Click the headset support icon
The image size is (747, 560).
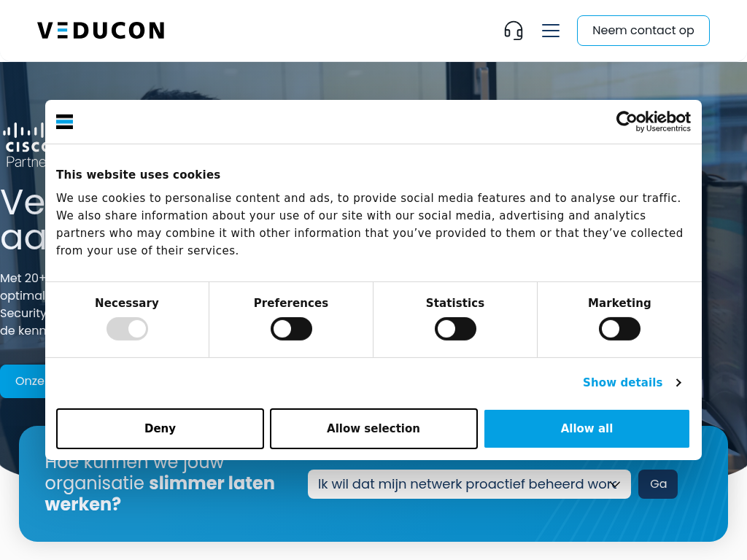pos(514,31)
